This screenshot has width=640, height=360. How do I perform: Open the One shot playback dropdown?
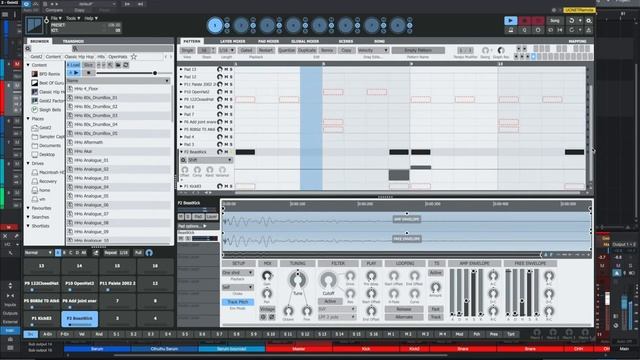point(238,273)
